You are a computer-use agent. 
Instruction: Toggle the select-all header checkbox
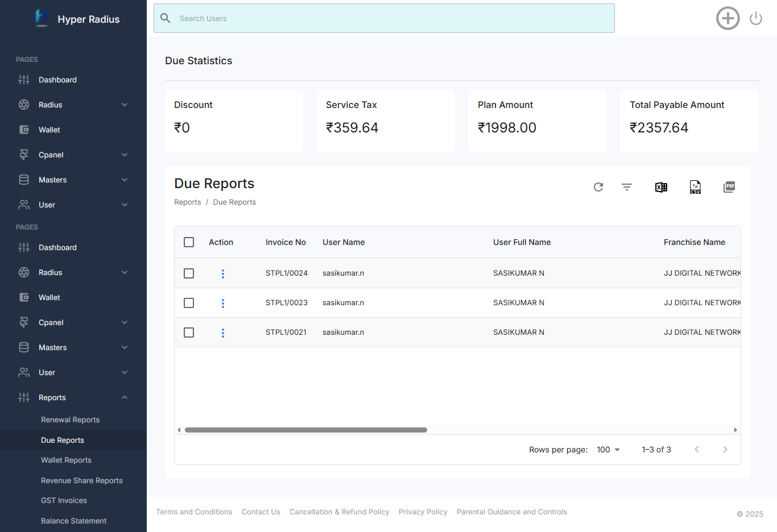189,242
